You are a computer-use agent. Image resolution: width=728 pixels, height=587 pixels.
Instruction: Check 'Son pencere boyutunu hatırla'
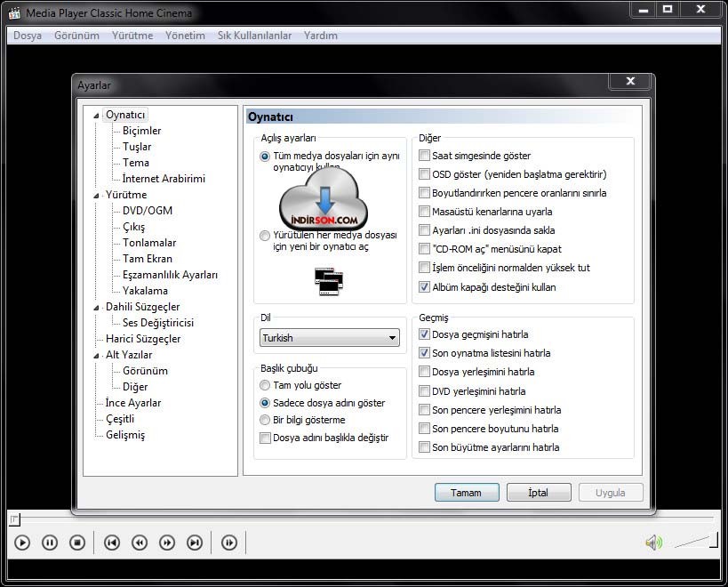click(x=424, y=428)
